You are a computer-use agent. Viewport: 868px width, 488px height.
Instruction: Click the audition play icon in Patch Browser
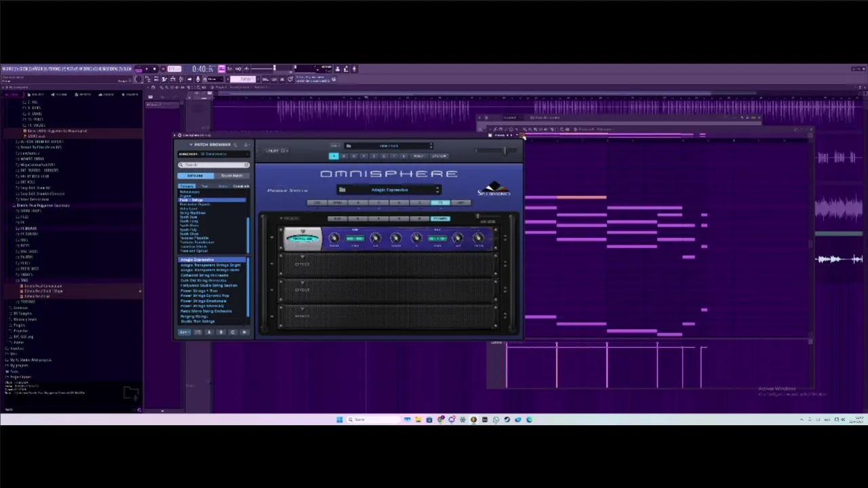pyautogui.click(x=245, y=332)
